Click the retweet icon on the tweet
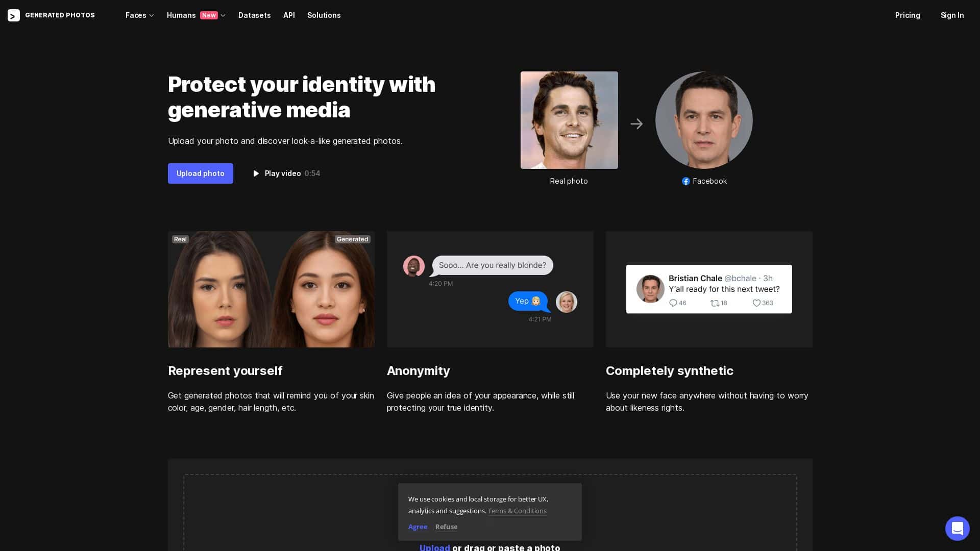This screenshot has height=551, width=980. click(x=714, y=303)
